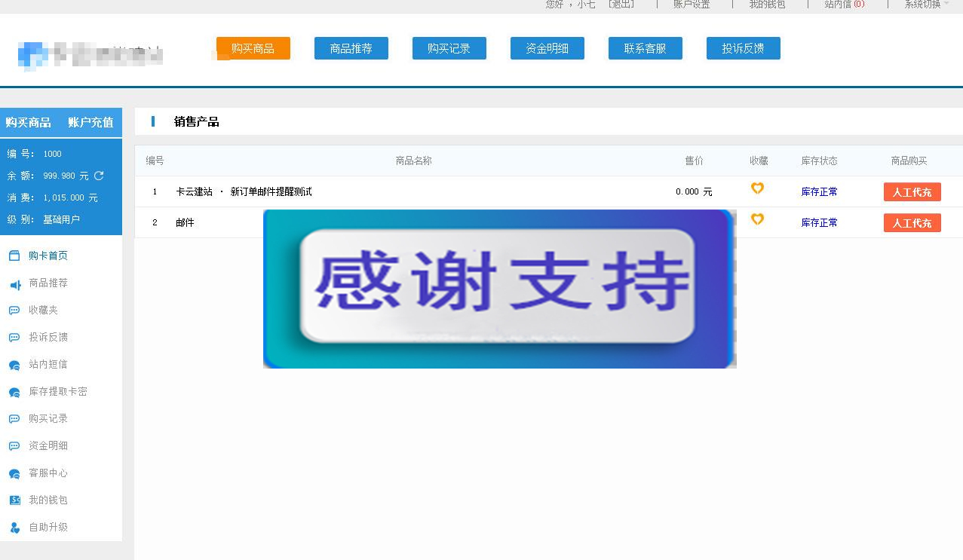
Task: Open 收藏夹 from the sidebar icon
Action: point(14,310)
